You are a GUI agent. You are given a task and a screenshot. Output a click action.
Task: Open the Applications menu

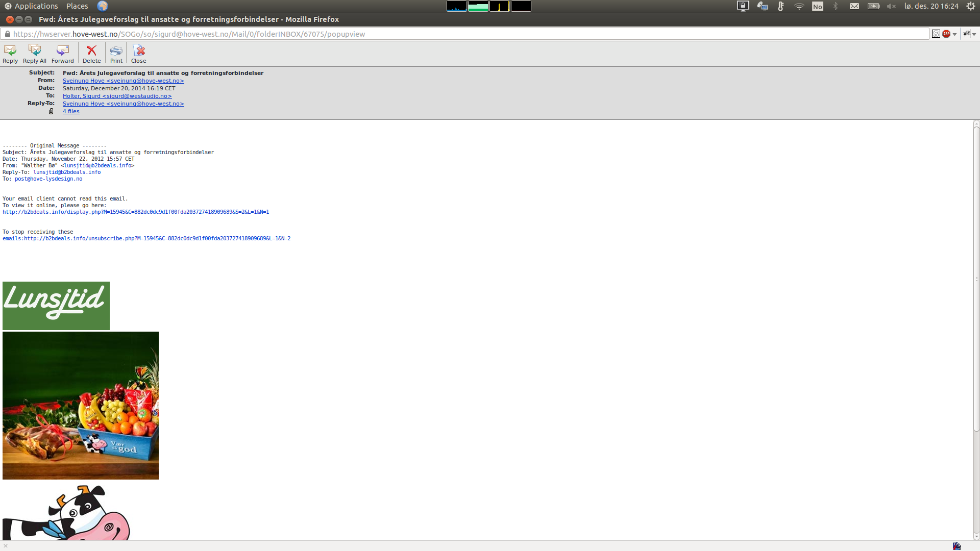(36, 6)
